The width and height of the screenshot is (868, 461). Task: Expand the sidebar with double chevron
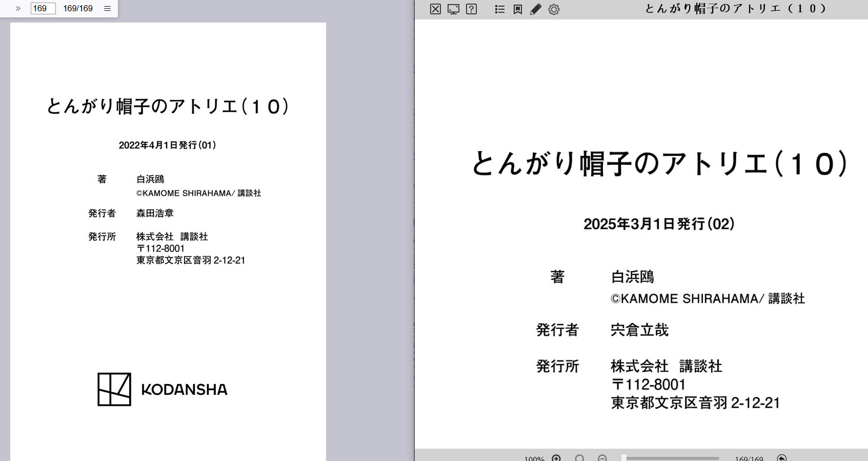pos(18,8)
